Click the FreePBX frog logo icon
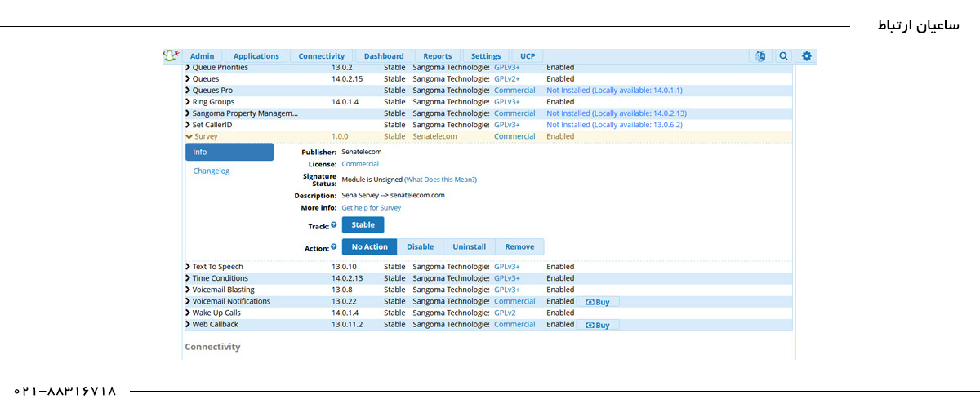Screen dimensions: 980x408 tap(171, 55)
